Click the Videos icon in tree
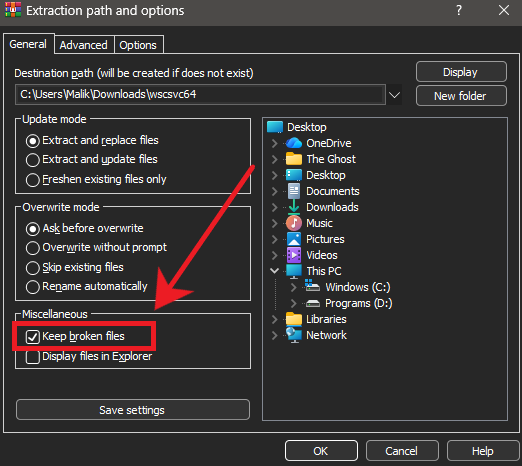This screenshot has height=466, width=522. [x=294, y=255]
